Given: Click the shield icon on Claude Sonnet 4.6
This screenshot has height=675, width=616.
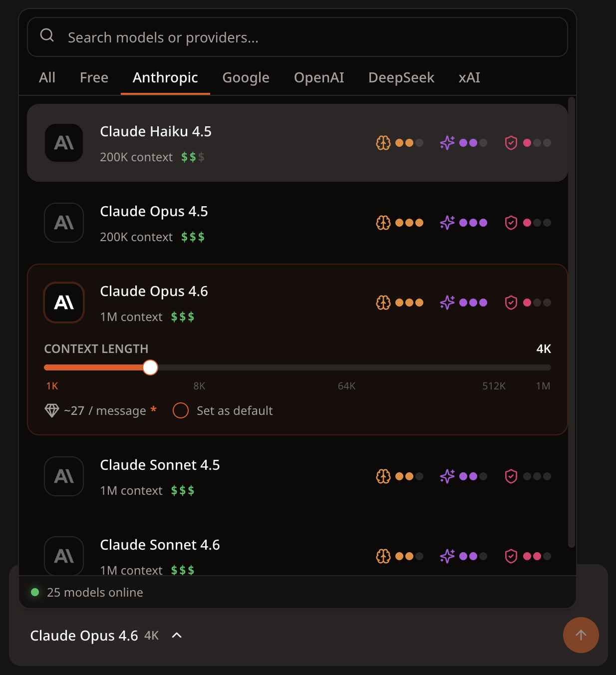Looking at the screenshot, I should (511, 556).
